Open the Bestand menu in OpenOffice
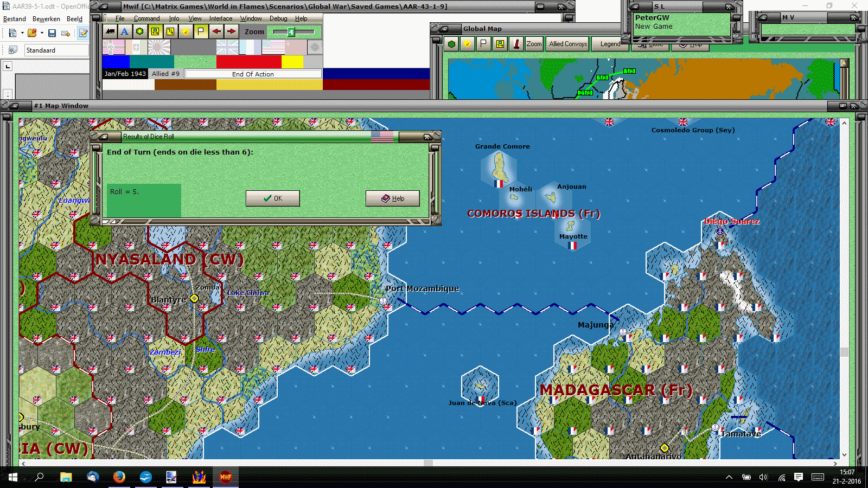 coord(15,19)
